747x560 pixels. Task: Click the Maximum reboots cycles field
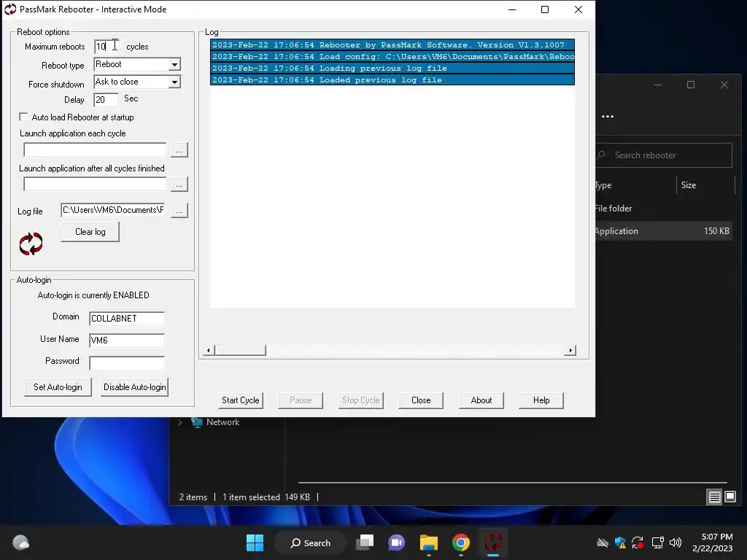[107, 46]
